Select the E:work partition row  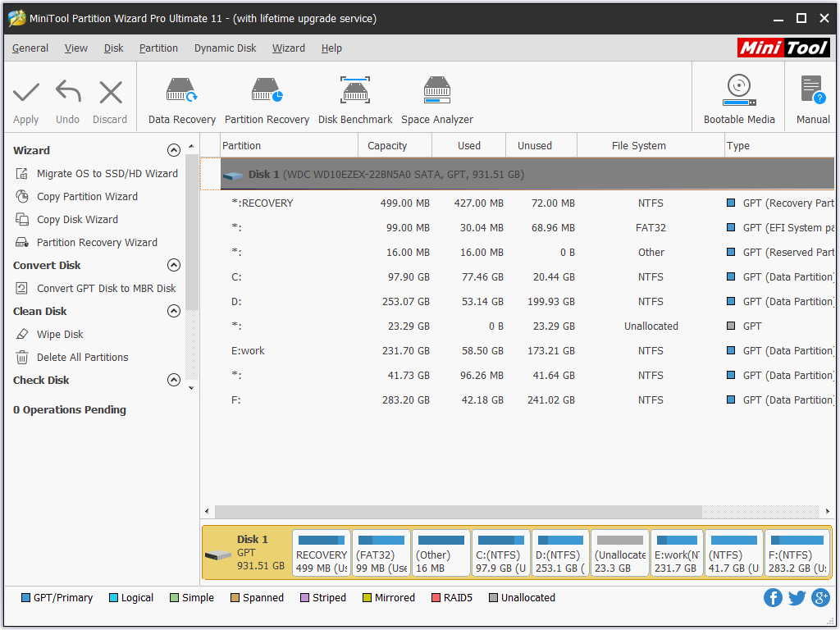pyautogui.click(x=527, y=351)
